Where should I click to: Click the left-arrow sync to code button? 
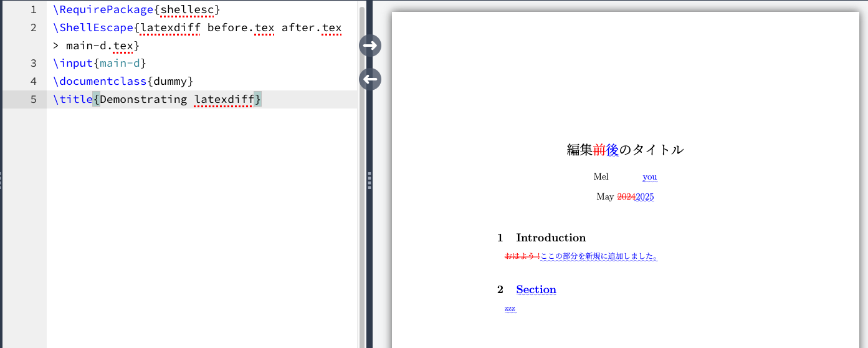click(370, 79)
